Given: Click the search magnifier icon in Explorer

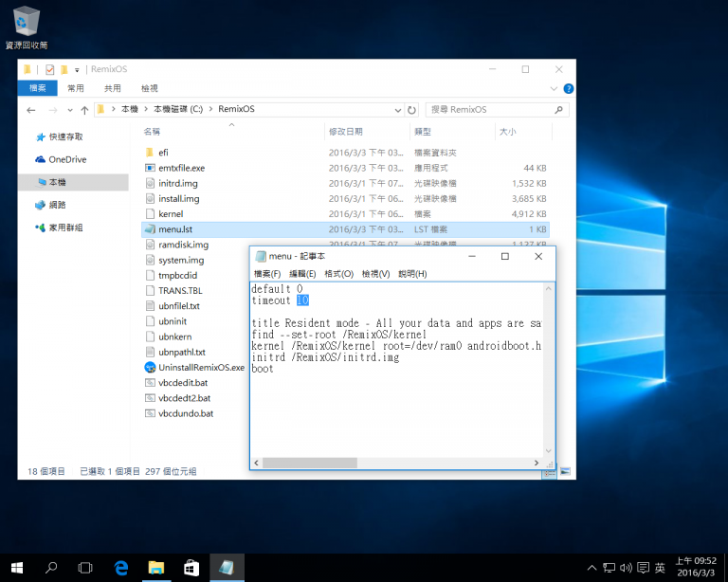Looking at the screenshot, I should click(x=559, y=110).
